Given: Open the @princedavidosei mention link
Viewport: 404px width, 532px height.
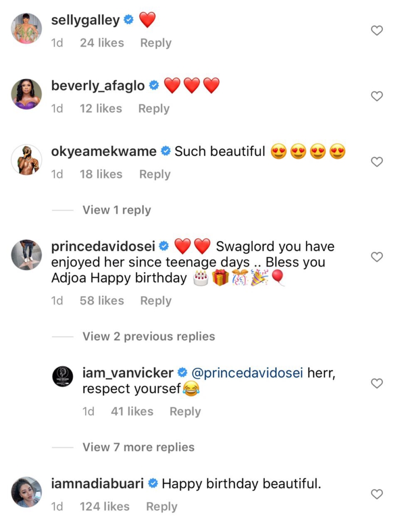Looking at the screenshot, I should click(247, 373).
